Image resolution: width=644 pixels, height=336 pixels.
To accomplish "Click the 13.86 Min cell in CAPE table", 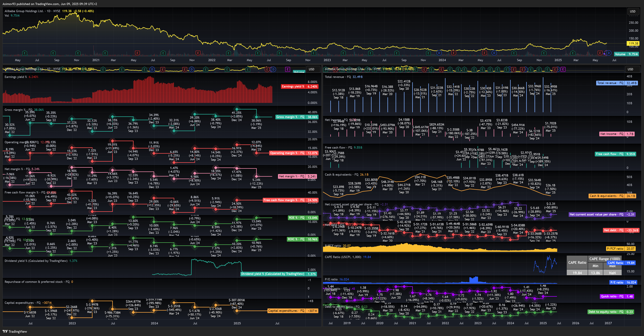I will (595, 273).
